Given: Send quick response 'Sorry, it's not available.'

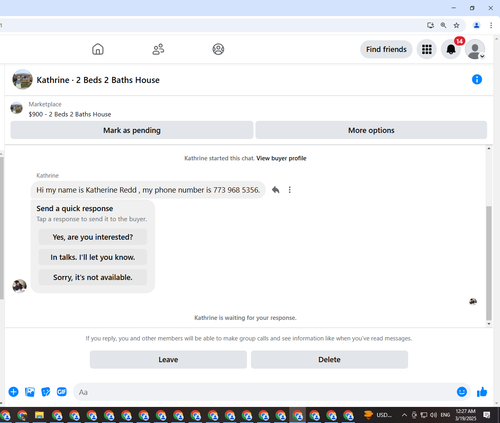Looking at the screenshot, I should click(93, 277).
